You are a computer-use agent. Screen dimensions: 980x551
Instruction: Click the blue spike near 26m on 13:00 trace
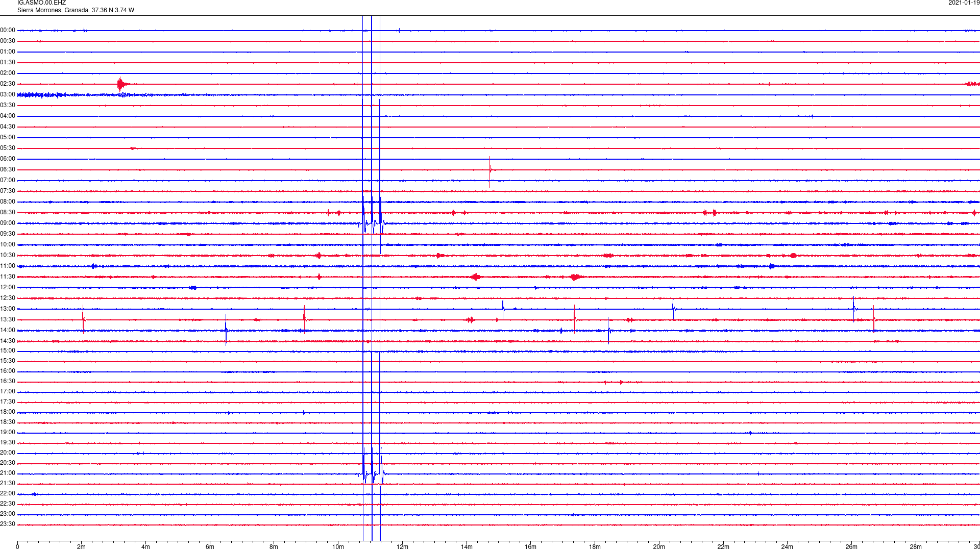click(x=854, y=309)
